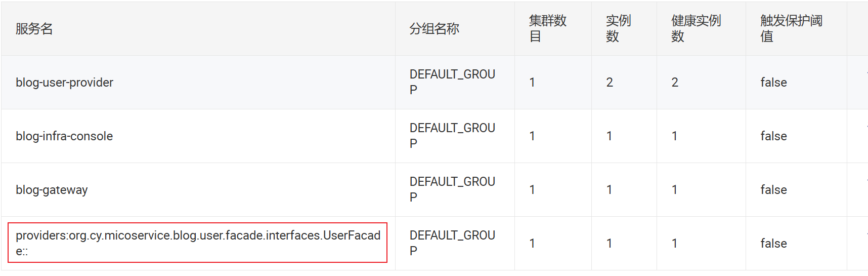868x276 pixels.
Task: Click DEFAULT_GROUP in the blog-user-provider row
Action: tap(452, 82)
